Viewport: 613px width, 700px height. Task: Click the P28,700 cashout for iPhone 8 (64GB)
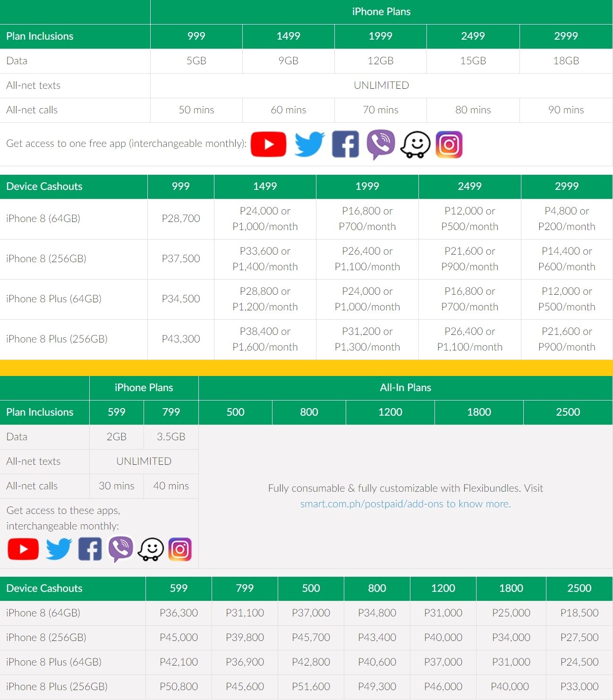(x=181, y=219)
